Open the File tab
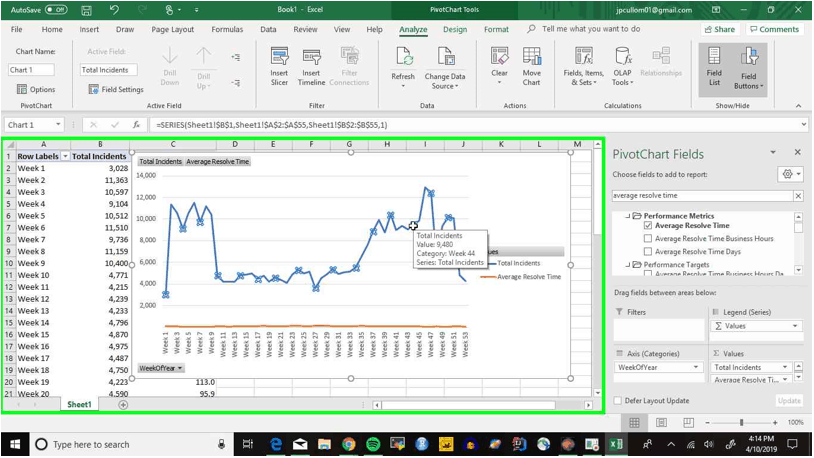 pyautogui.click(x=17, y=29)
